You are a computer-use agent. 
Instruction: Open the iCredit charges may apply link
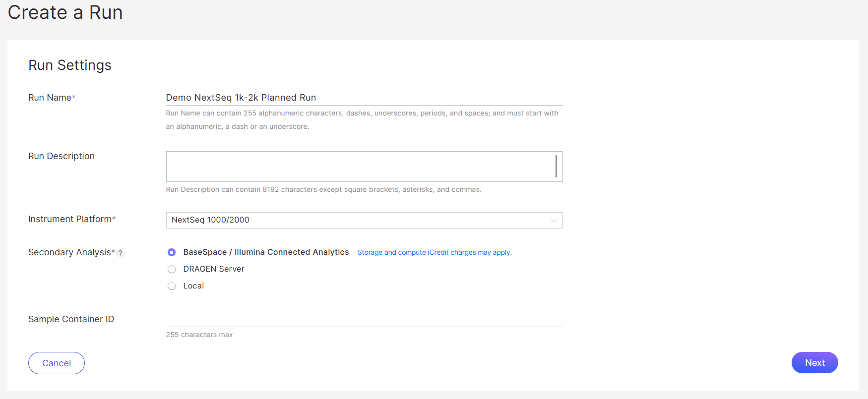point(434,252)
